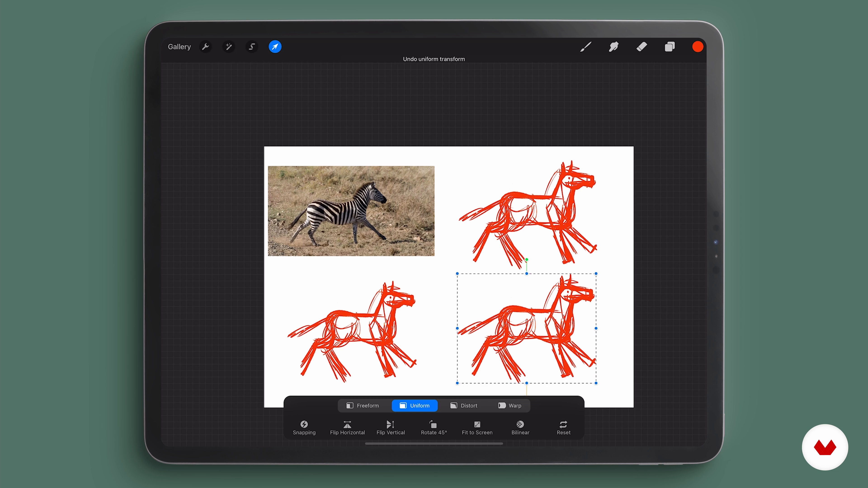Click the bottom-right transform corner handle
This screenshot has height=488, width=868.
[x=596, y=383]
